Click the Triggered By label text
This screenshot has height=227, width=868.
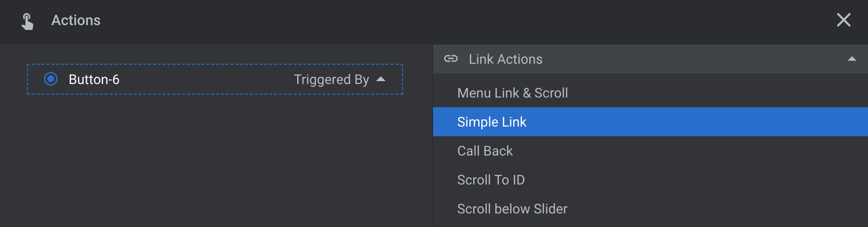[x=332, y=79]
